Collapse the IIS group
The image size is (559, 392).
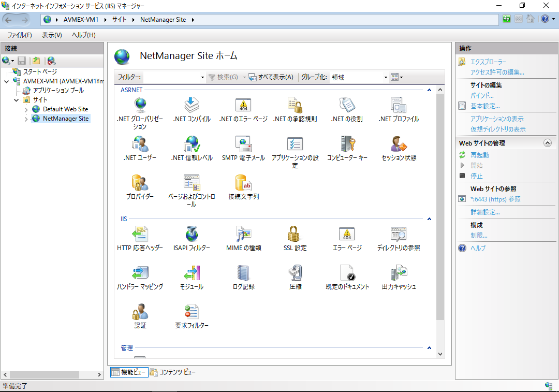click(429, 219)
